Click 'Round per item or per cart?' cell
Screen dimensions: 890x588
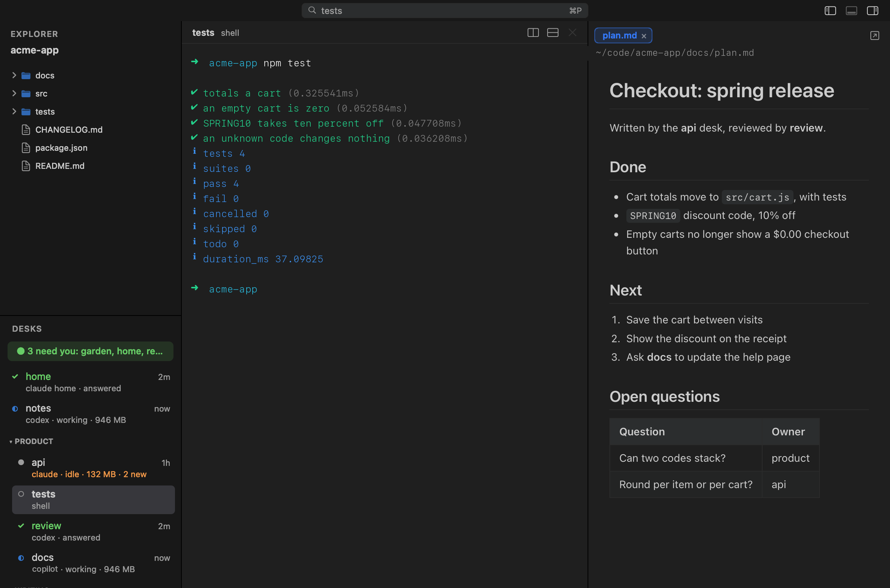686,484
